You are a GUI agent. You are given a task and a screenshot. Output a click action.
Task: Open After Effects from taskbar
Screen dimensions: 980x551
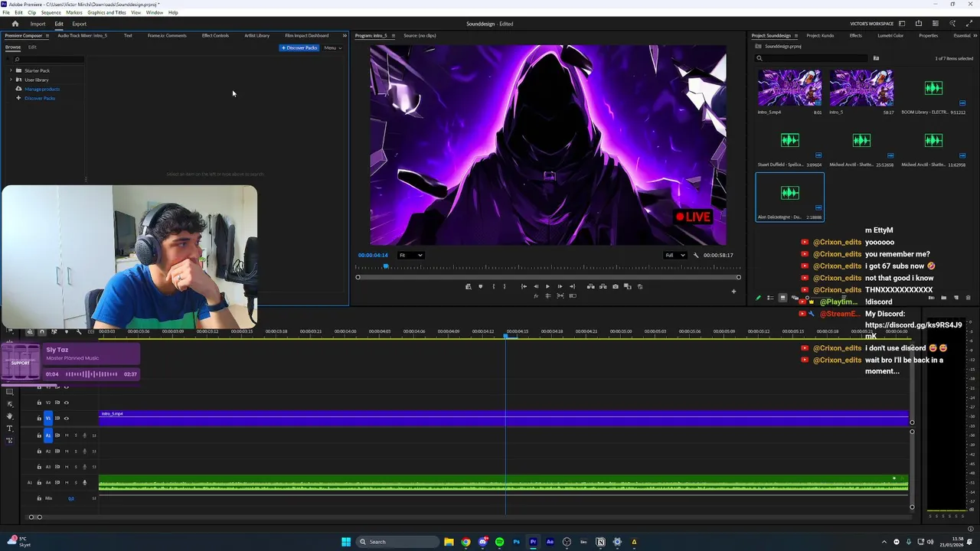[550, 542]
